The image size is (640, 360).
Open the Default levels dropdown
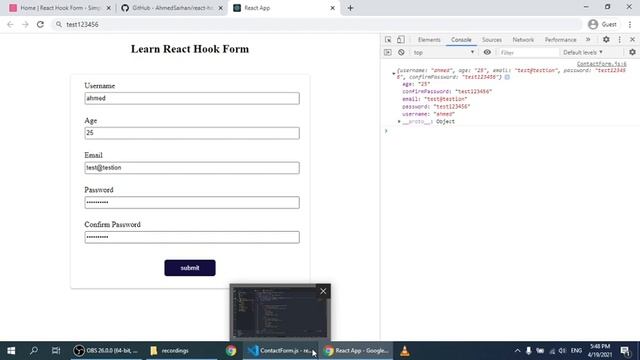pos(582,52)
